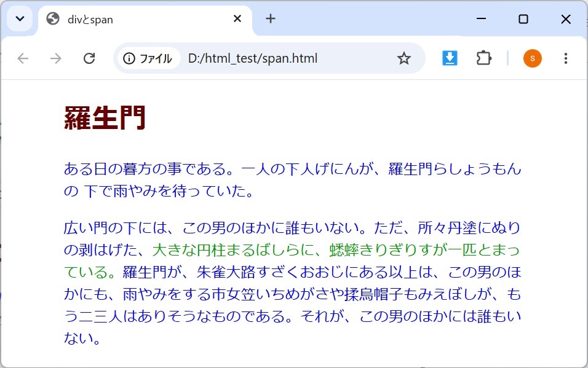Viewport: 588px width, 368px height.
Task: Open Chrome's three-dot menu
Action: pyautogui.click(x=565, y=58)
